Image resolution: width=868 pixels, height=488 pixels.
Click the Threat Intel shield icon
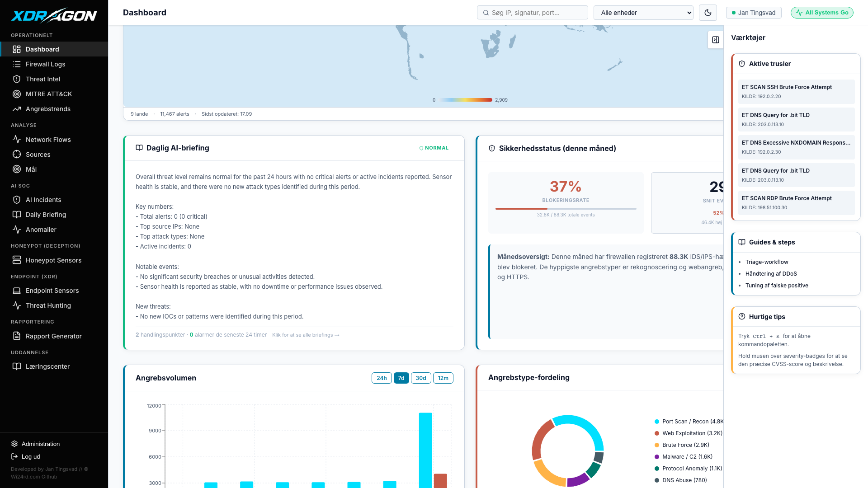[17, 79]
